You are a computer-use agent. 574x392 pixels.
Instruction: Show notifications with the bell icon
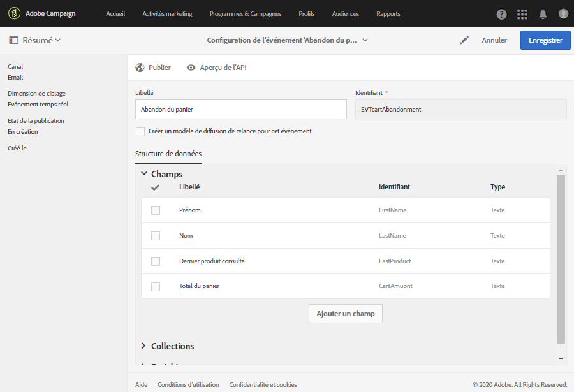click(543, 14)
